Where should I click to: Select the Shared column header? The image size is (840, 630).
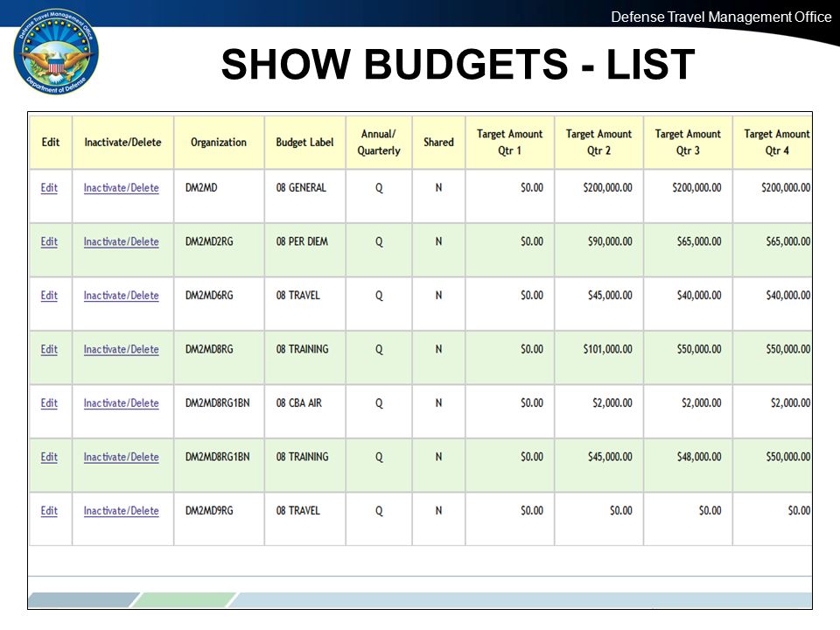[x=438, y=143]
